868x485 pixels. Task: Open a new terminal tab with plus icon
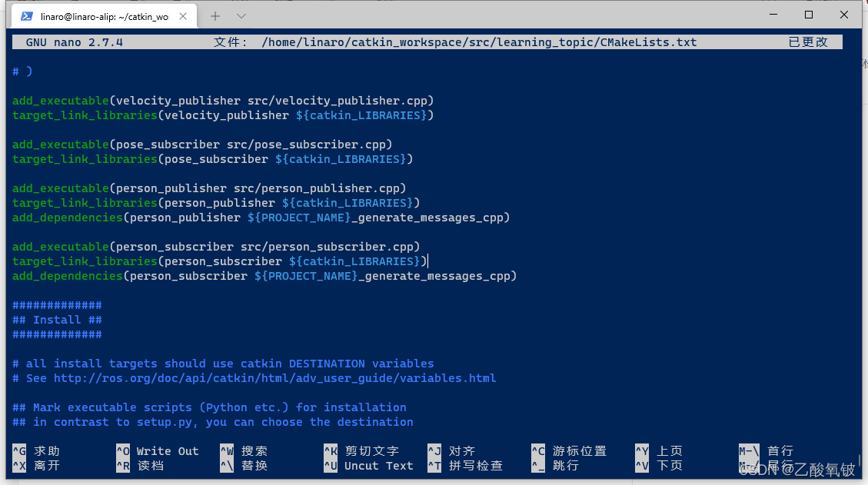[215, 16]
